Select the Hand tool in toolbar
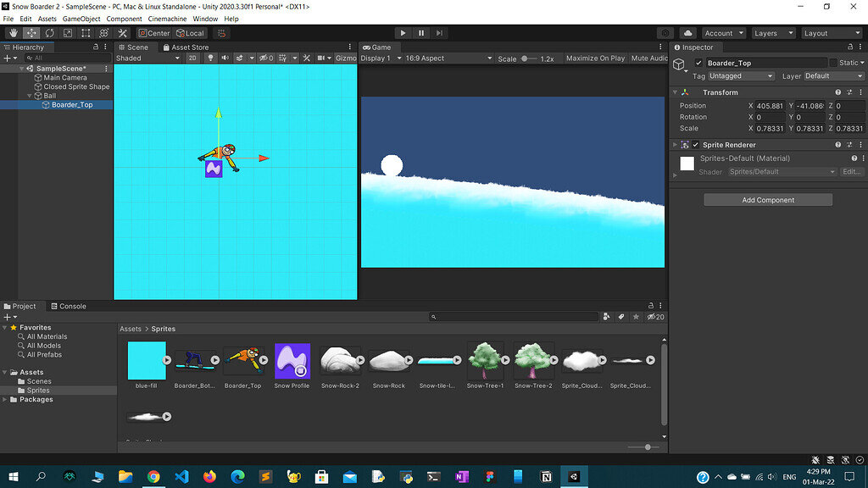Image resolution: width=868 pixels, height=488 pixels. tap(13, 33)
